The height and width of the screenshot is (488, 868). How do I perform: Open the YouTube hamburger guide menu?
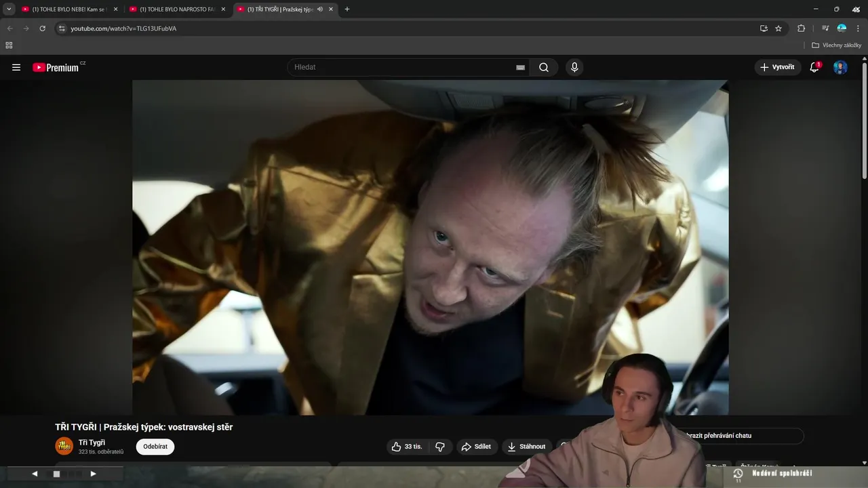[16, 67]
